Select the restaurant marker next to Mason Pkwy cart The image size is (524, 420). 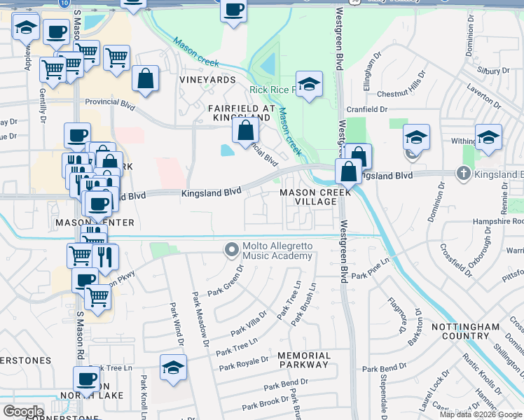click(x=105, y=260)
